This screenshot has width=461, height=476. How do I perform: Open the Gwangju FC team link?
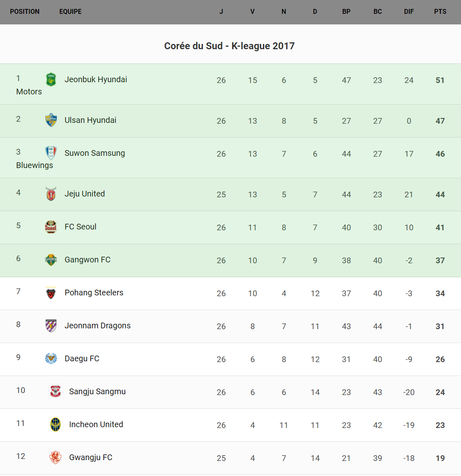click(91, 457)
